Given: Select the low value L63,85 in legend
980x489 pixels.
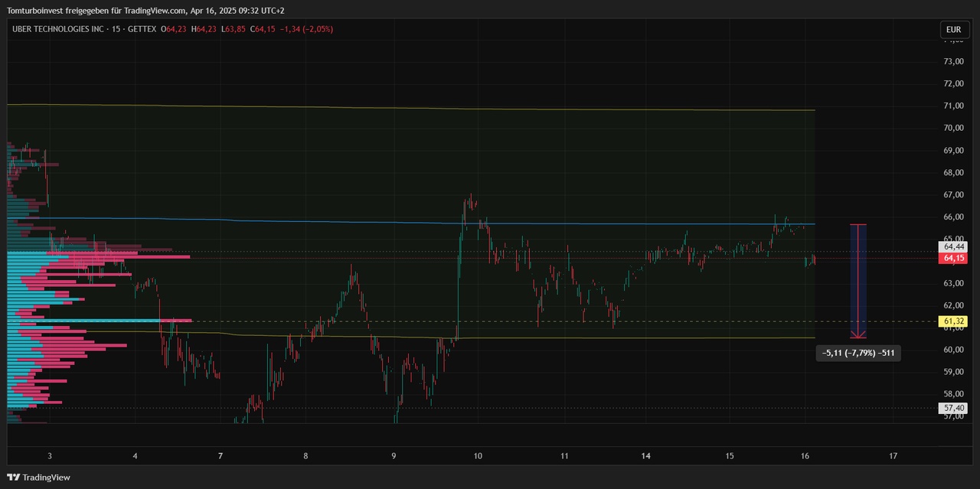Looking at the screenshot, I should [233, 29].
